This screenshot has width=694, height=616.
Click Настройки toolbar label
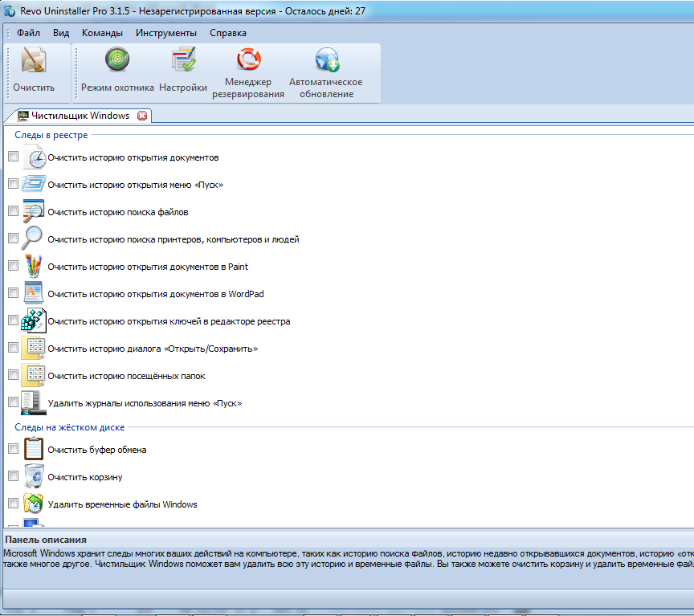point(183,88)
